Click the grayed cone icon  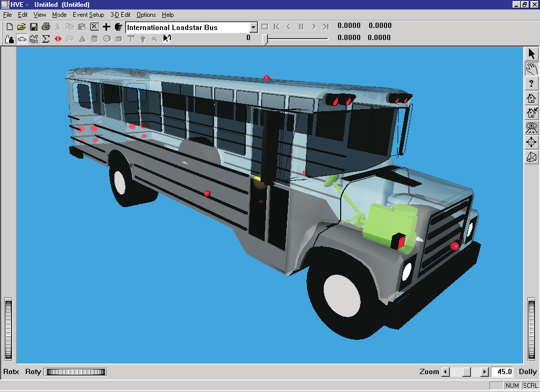tap(82, 39)
